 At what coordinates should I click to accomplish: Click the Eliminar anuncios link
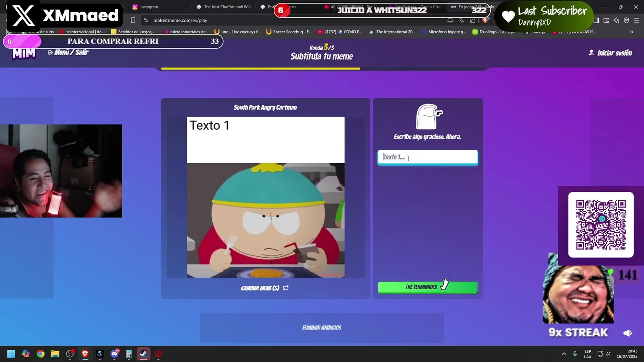[322, 328]
